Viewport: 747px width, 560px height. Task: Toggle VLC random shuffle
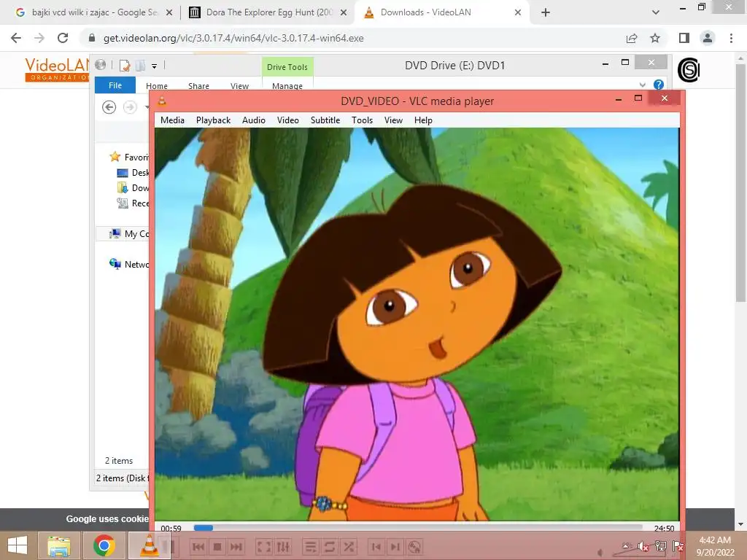349,547
